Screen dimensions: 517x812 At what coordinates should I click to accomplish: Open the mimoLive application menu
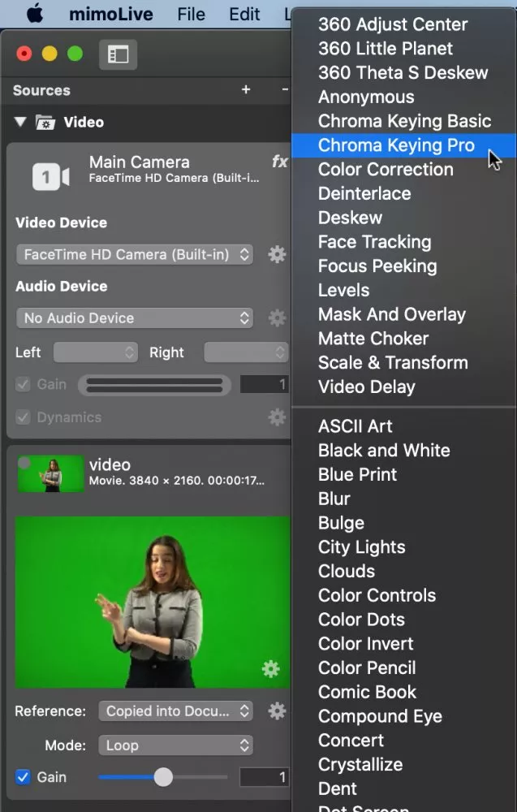click(110, 14)
